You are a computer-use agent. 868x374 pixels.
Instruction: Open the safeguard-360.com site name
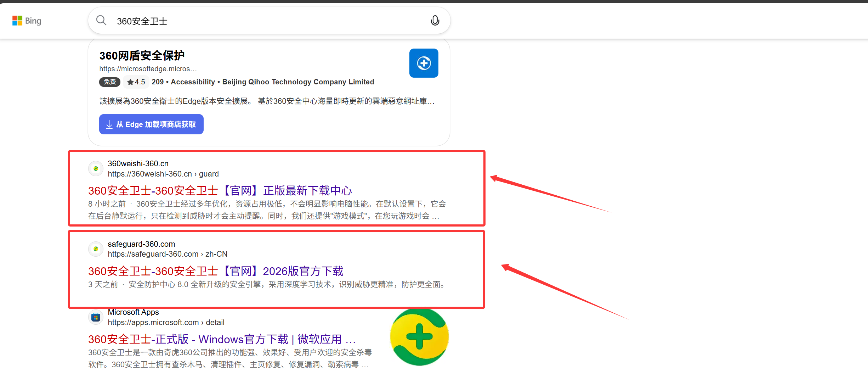click(141, 244)
